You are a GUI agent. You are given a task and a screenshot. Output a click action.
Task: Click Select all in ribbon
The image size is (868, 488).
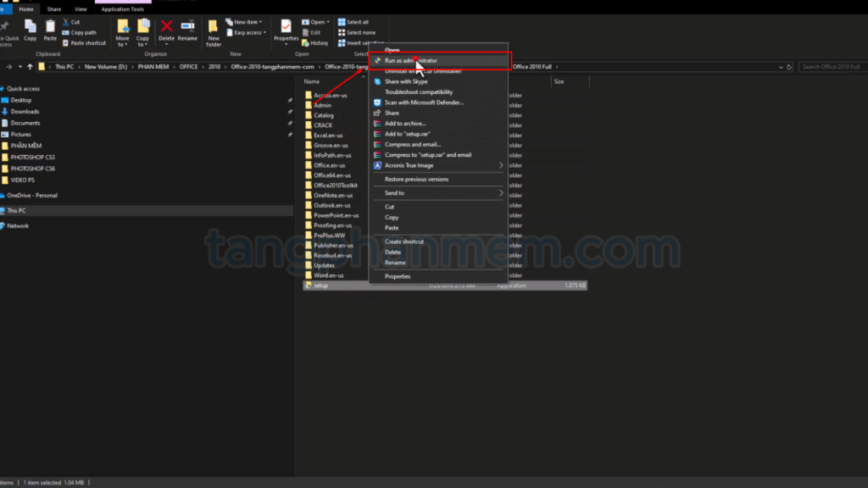pyautogui.click(x=353, y=22)
